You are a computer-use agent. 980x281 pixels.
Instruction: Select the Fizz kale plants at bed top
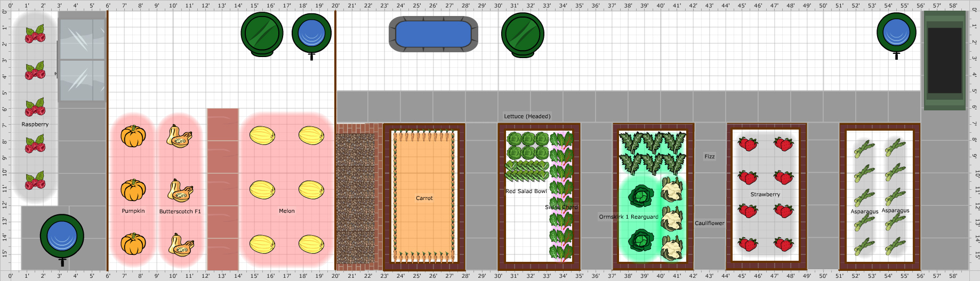coord(653,154)
